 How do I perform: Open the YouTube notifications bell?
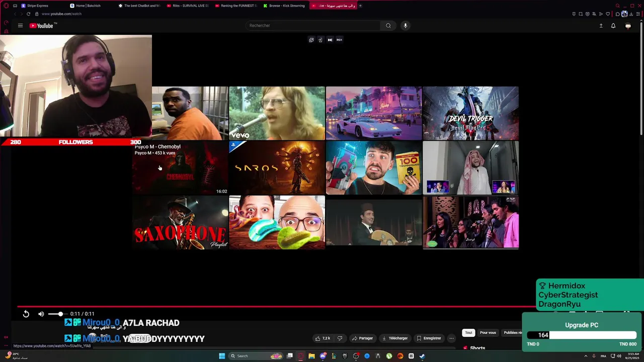pyautogui.click(x=613, y=26)
